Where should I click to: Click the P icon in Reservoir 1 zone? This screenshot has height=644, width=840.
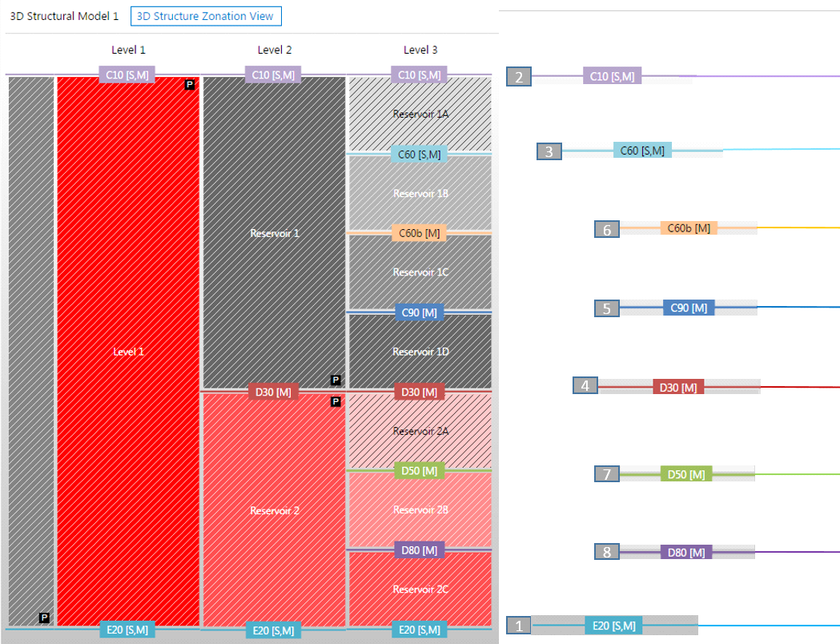[x=336, y=380]
